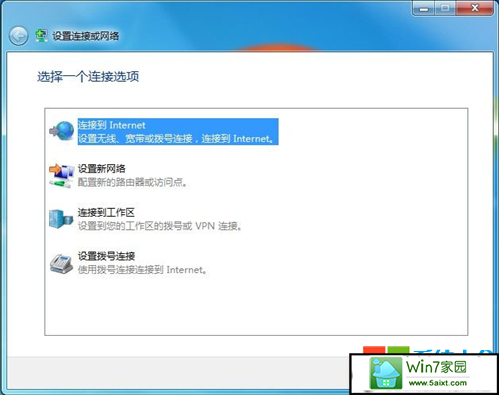
Task: Click the 设置新网络 computers icon
Action: [x=61, y=175]
